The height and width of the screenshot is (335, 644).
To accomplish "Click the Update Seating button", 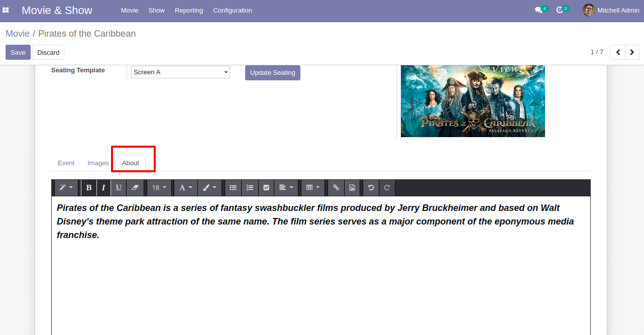I will pos(273,73).
